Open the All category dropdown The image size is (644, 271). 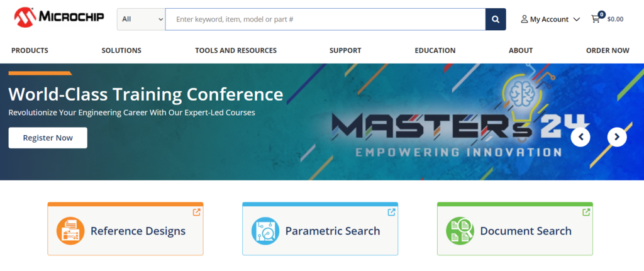142,19
